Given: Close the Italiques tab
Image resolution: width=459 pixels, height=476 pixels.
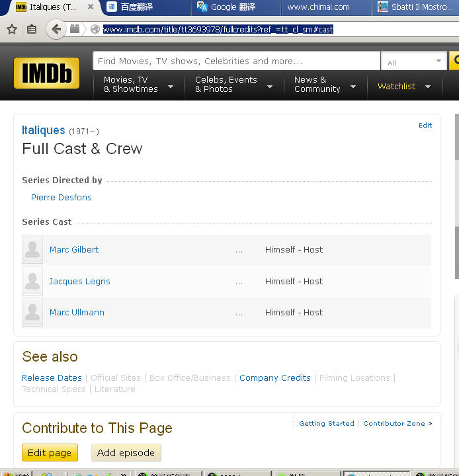Looking at the screenshot, I should [x=91, y=7].
